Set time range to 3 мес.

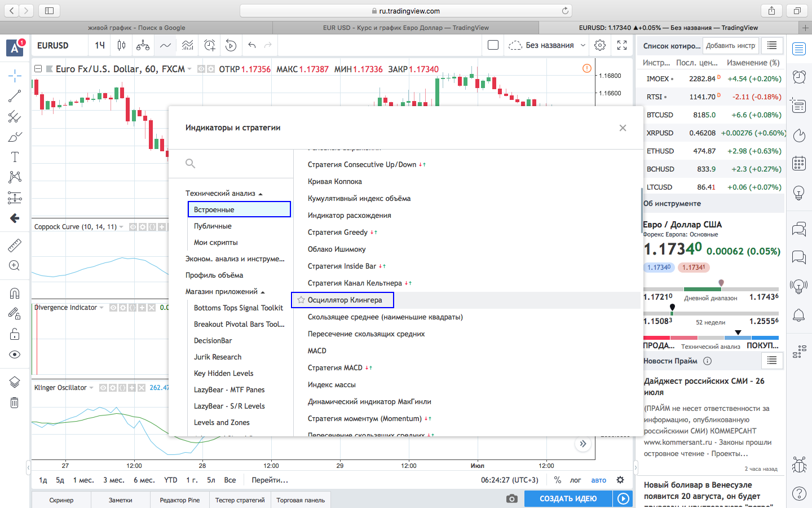tap(114, 480)
